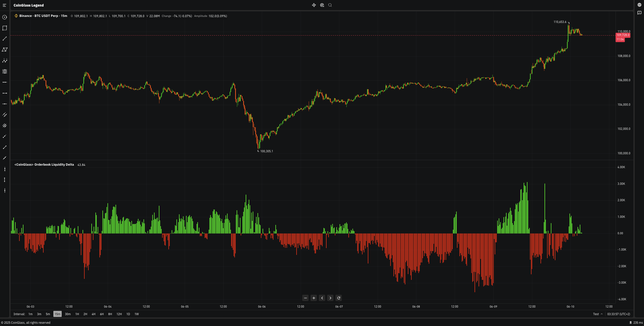
Task: Select the 1D interval option
Action: (x=128, y=314)
